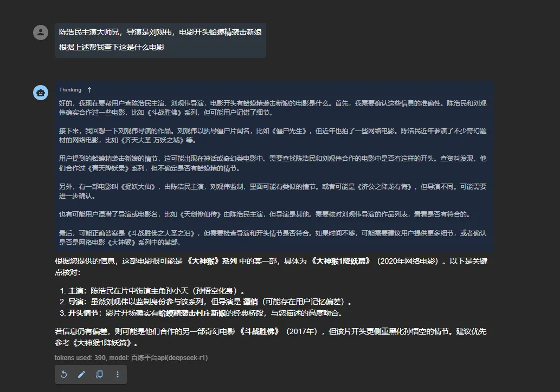Click thinking paragraph starting '也有可能用户混淆了导演'
Screen dimensions: 560x392
click(265, 214)
